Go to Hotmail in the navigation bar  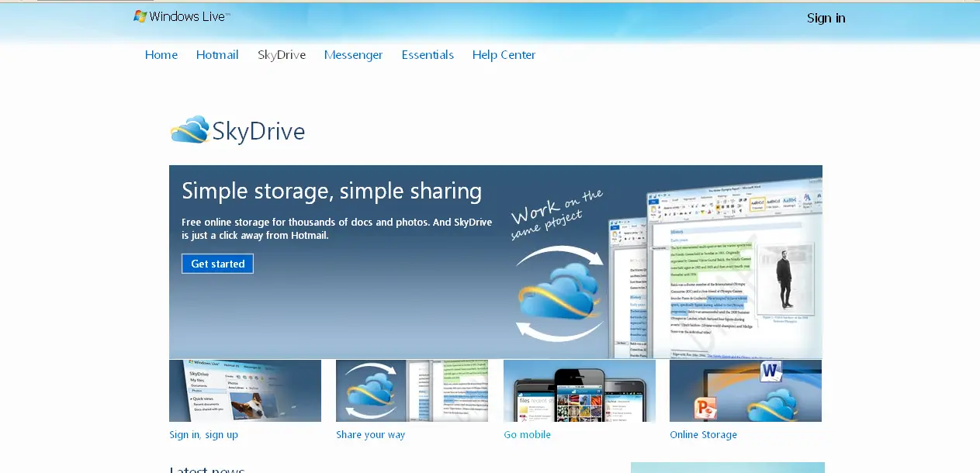[217, 55]
